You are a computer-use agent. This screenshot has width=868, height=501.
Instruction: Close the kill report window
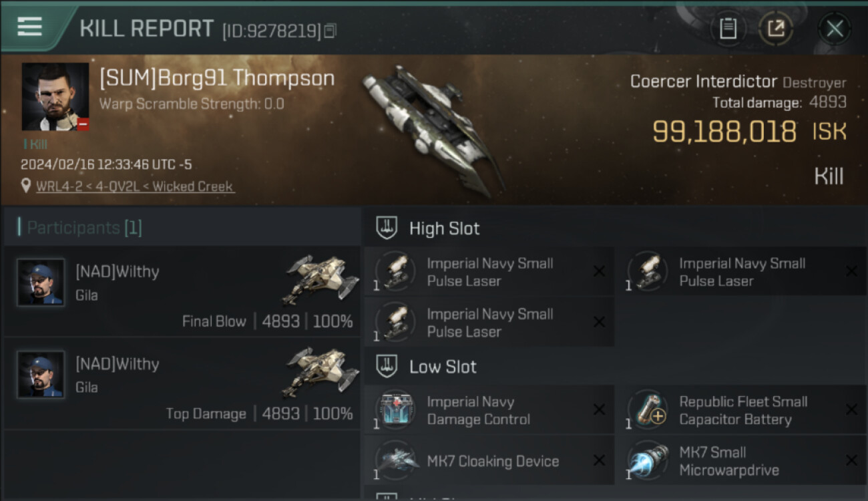coord(835,29)
